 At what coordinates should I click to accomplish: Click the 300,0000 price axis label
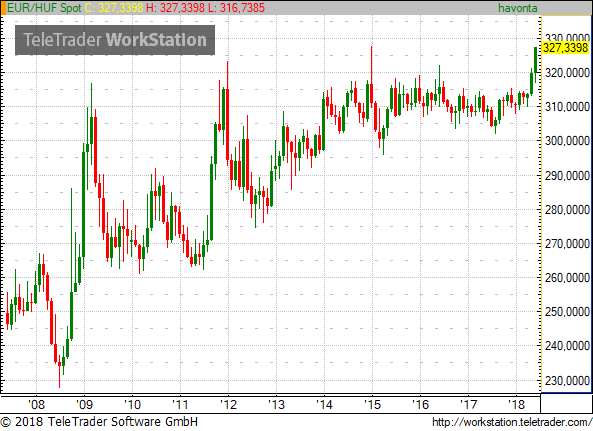tap(567, 141)
